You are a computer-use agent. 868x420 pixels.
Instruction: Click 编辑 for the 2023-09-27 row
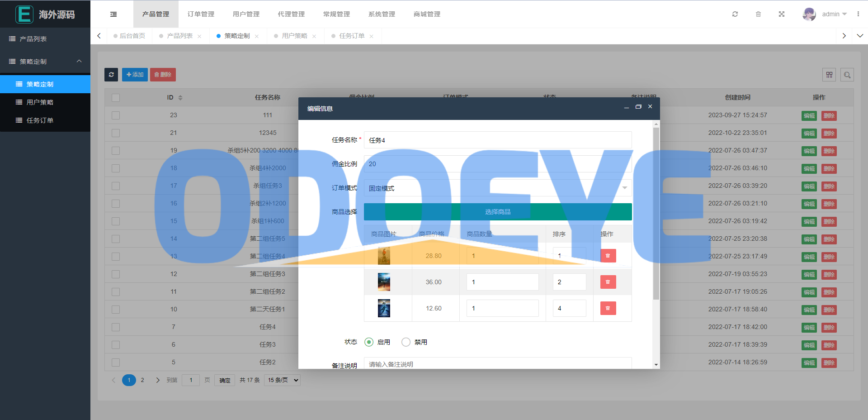click(809, 115)
